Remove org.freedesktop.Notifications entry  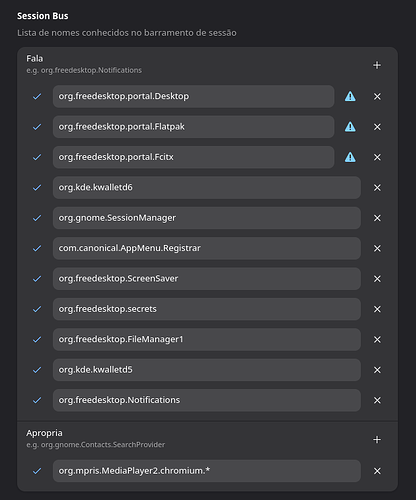pyautogui.click(x=377, y=400)
